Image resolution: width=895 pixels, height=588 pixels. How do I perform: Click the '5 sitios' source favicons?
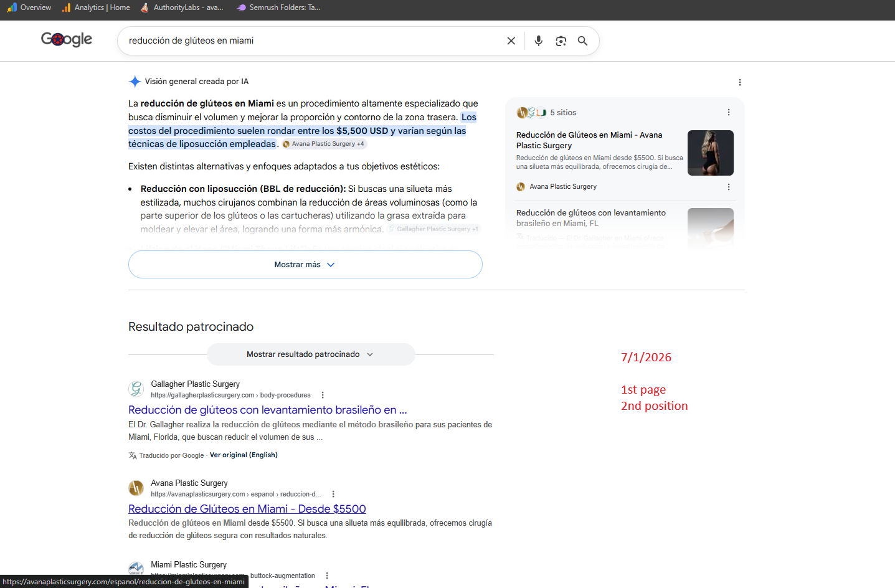coord(531,113)
